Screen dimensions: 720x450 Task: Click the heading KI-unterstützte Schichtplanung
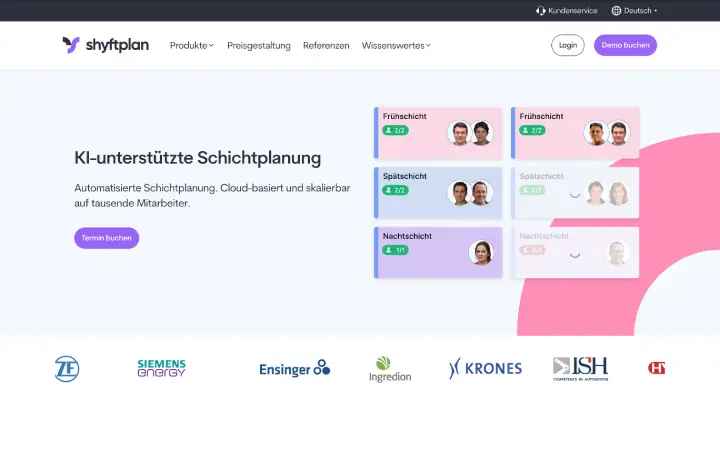198,158
